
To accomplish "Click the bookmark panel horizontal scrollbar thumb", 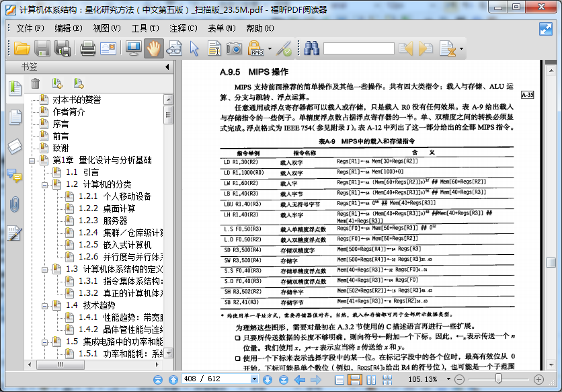I will click(61, 364).
